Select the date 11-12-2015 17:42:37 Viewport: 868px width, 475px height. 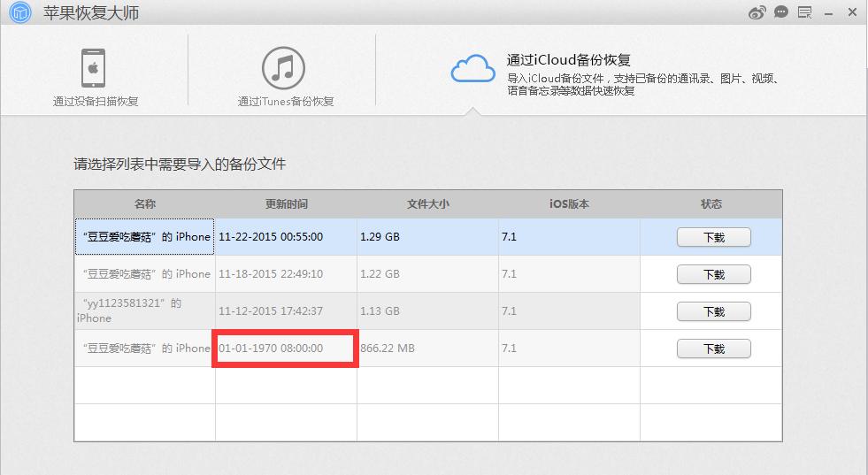pyautogui.click(x=271, y=311)
